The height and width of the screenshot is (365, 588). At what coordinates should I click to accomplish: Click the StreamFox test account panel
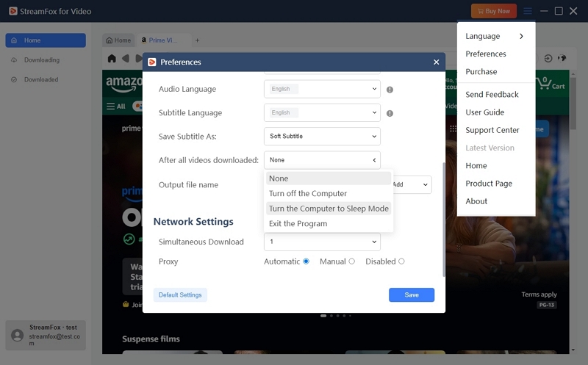coord(46,336)
